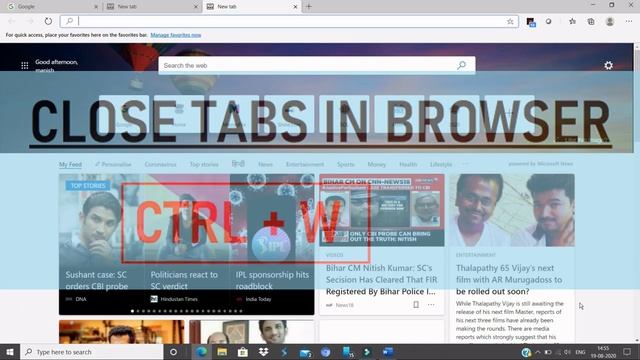Open Microsoft Edge from the taskbar
Screen dimensions: 640x360
(x=201, y=352)
